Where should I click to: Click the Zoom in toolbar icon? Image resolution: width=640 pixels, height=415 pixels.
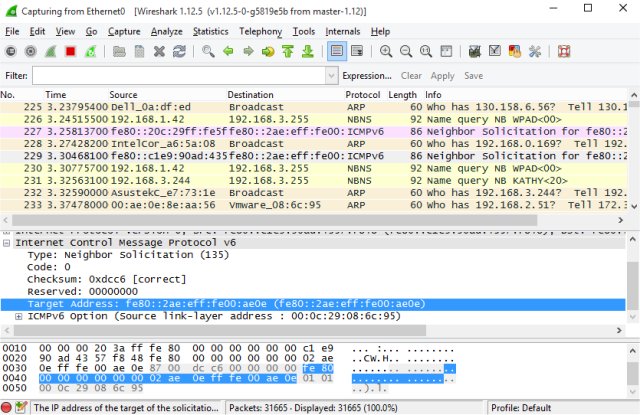pos(387,50)
